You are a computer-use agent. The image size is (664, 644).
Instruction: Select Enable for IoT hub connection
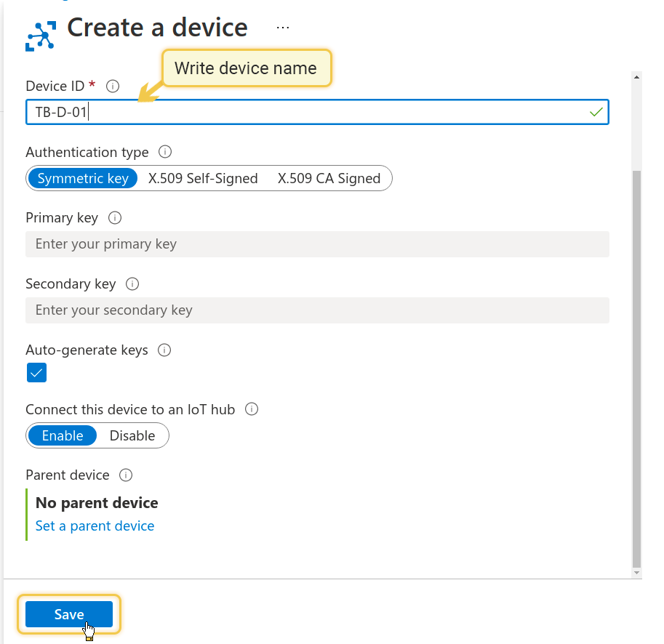tap(63, 435)
